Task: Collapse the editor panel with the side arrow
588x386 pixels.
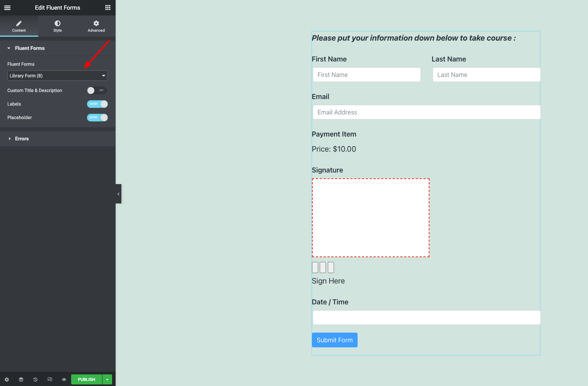Action: point(118,194)
